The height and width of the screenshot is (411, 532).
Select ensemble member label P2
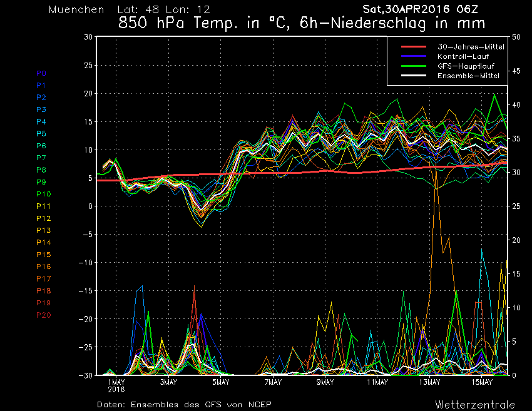[x=41, y=98]
